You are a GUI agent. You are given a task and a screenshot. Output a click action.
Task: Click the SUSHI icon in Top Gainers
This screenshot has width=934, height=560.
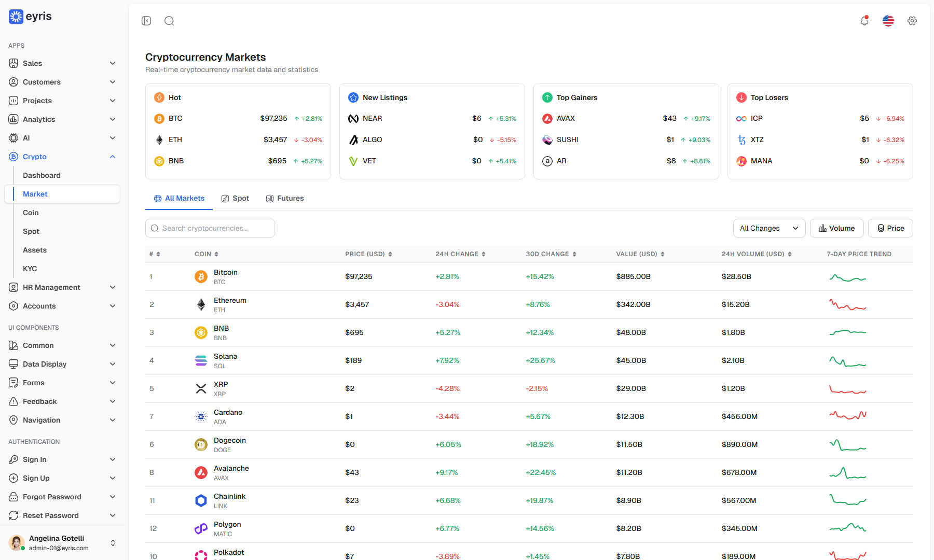547,140
